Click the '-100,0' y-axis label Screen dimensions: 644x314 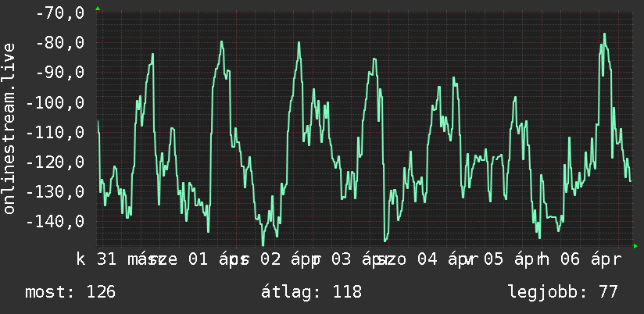click(x=55, y=102)
